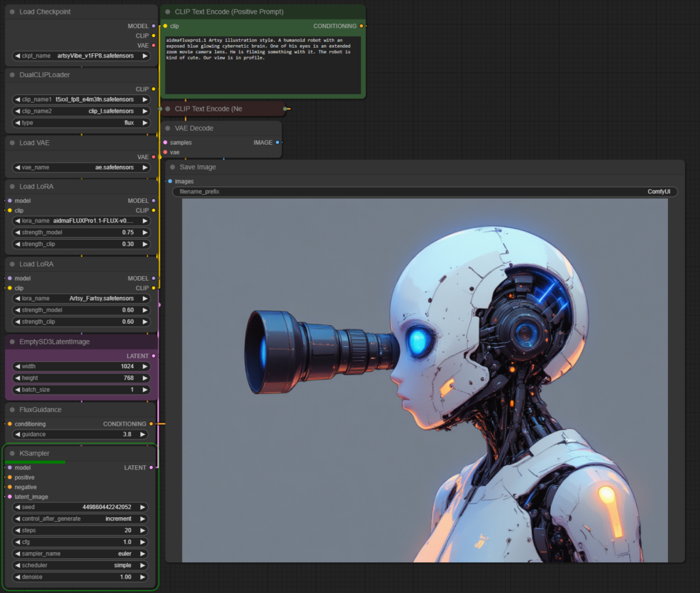Click Load Checkpoint VAE output socket
Image resolution: width=700 pixels, height=593 pixels.
pos(154,46)
